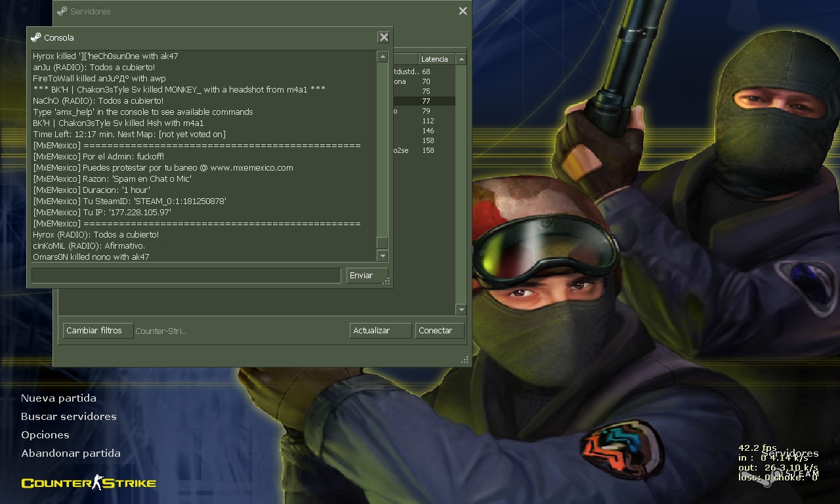Click console line "Type 'amx_help' in the console"
Screen dimensions: 840x504
[x=143, y=112]
